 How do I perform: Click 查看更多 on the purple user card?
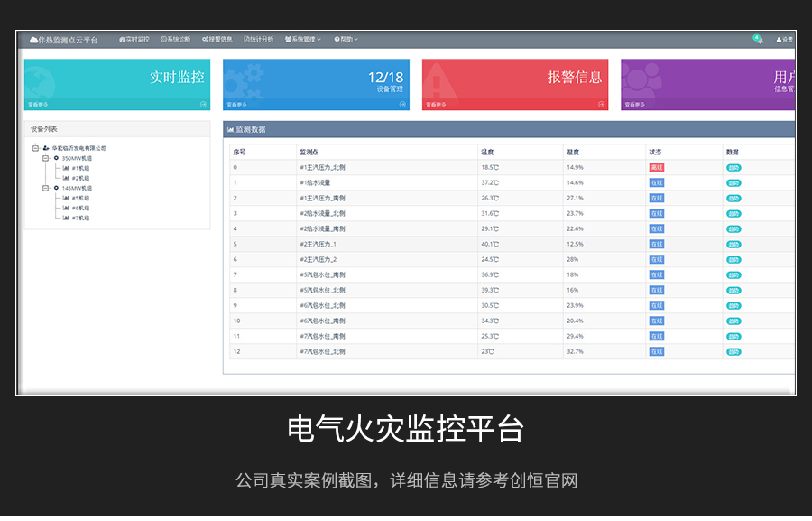pos(634,105)
